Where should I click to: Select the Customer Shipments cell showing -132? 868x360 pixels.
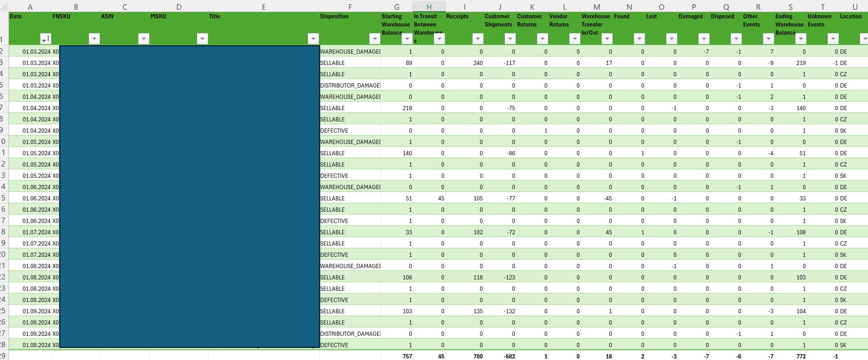[x=500, y=311]
